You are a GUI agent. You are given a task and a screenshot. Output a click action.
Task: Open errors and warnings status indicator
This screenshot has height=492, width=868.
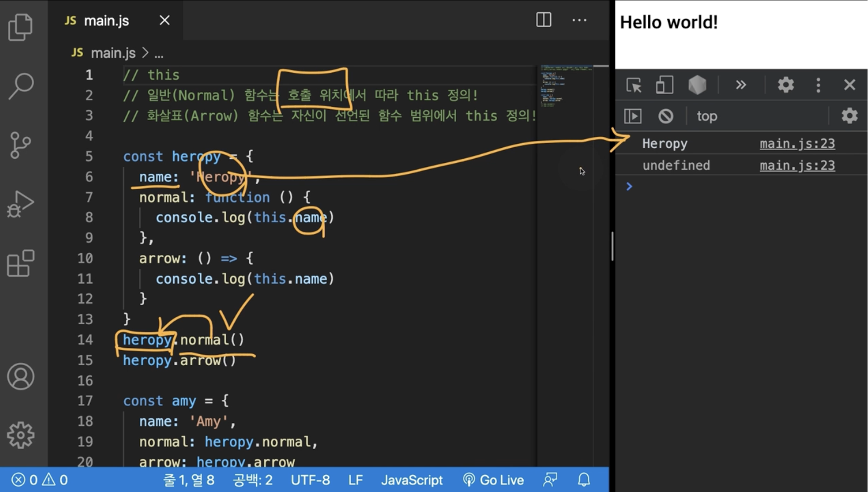pyautogui.click(x=40, y=480)
